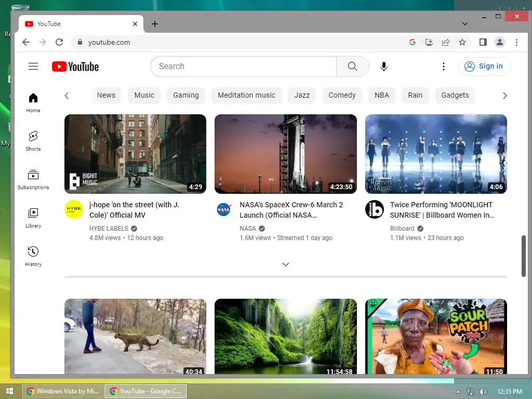
Task: Open j-hope street video thumbnail
Action: 135,154
